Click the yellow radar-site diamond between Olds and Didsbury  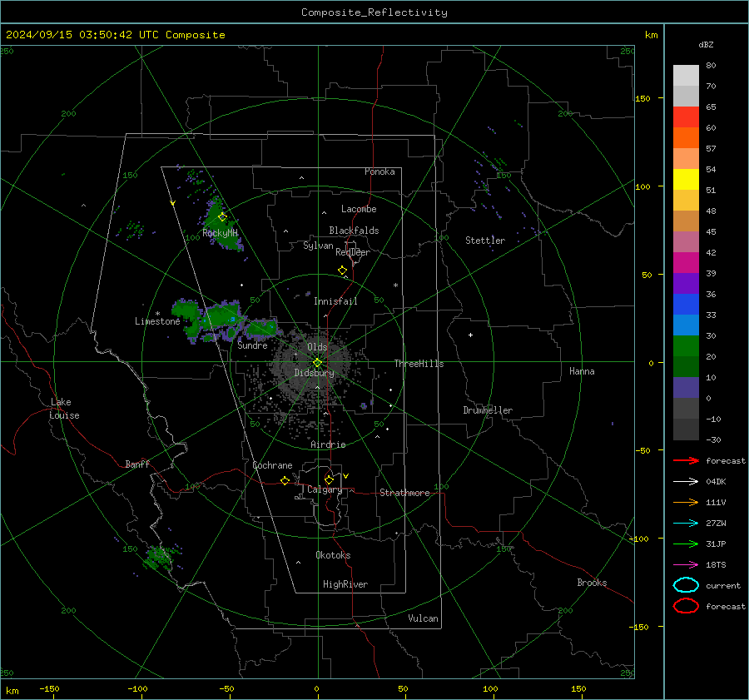[x=317, y=363]
